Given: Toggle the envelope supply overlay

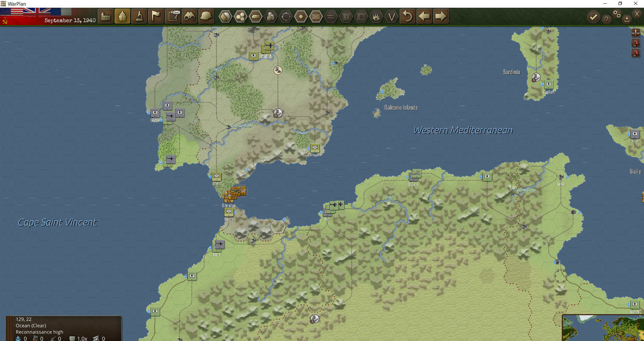Looking at the screenshot, I should tap(316, 16).
